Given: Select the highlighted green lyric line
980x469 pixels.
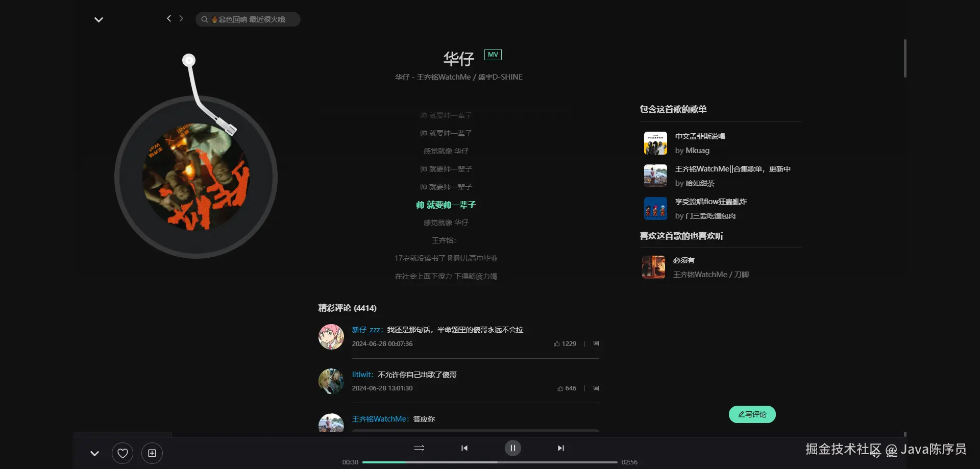Looking at the screenshot, I should tap(446, 205).
